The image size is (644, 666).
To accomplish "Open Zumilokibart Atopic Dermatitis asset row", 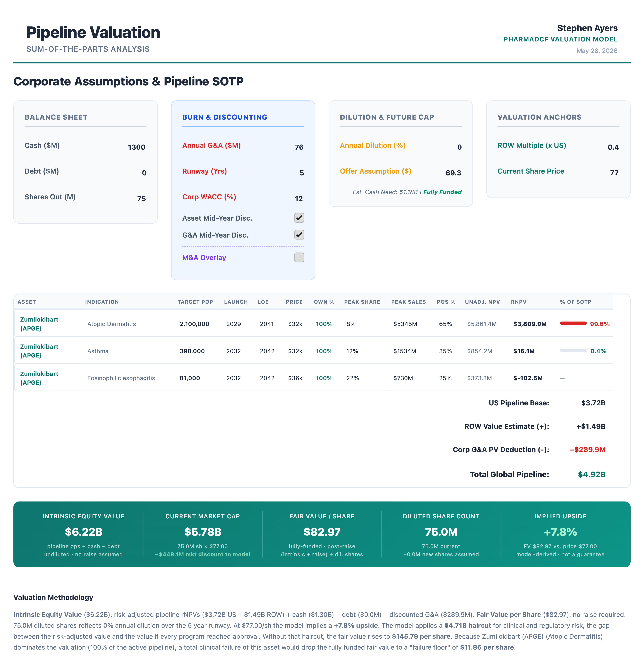I will [313, 324].
